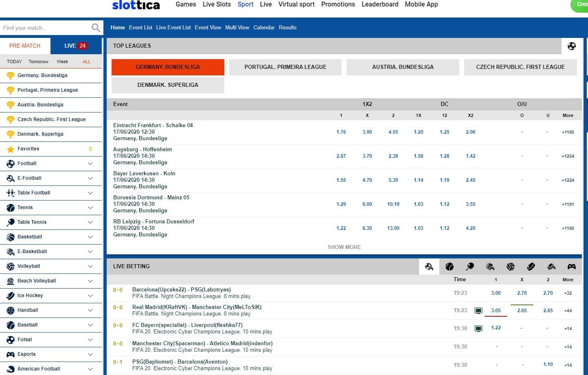Bet 13.00 on Fortuna Dusseldorf win
The height and width of the screenshot is (375, 588).
(x=393, y=228)
